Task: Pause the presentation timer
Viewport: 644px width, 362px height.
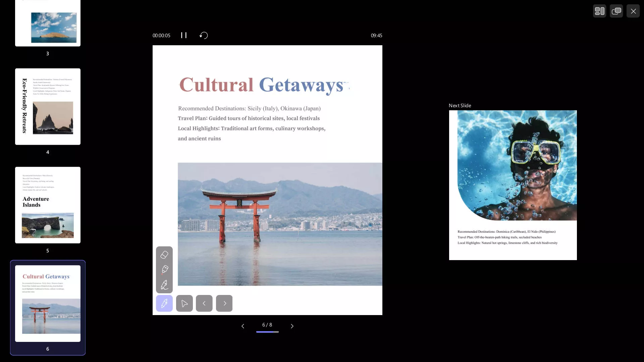Action: click(x=184, y=35)
